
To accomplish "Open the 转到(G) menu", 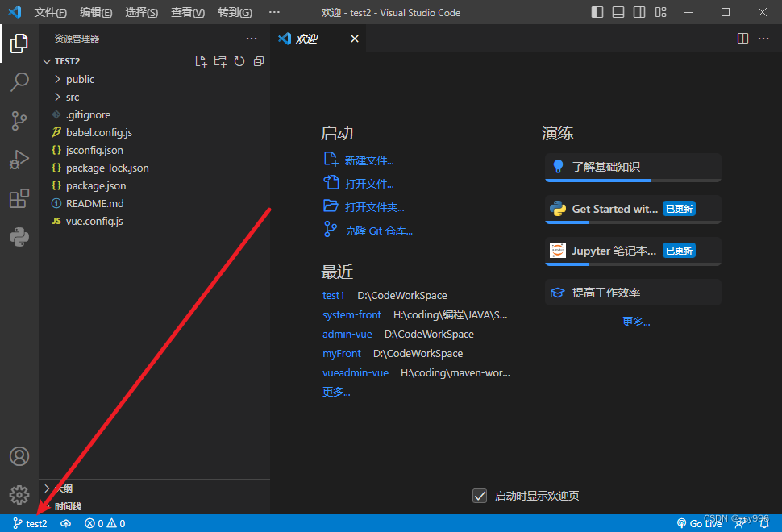I will [235, 12].
